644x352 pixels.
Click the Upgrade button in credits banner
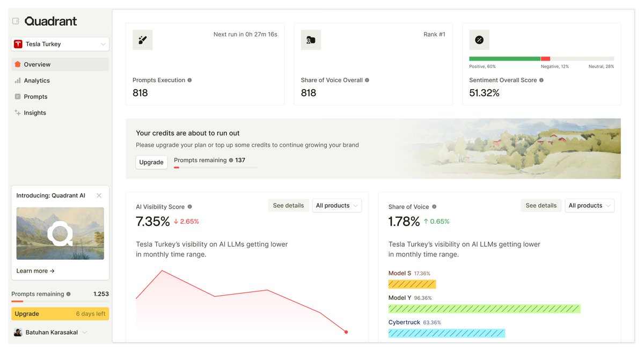[151, 162]
